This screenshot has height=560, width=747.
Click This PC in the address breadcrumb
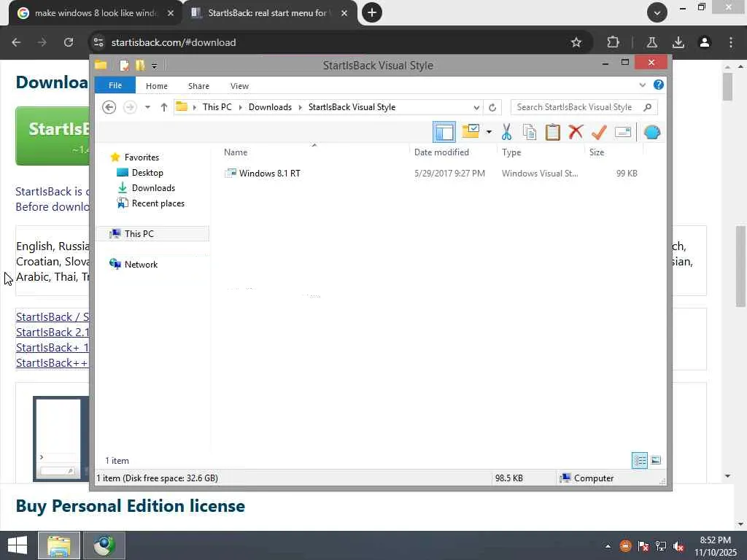pos(217,107)
